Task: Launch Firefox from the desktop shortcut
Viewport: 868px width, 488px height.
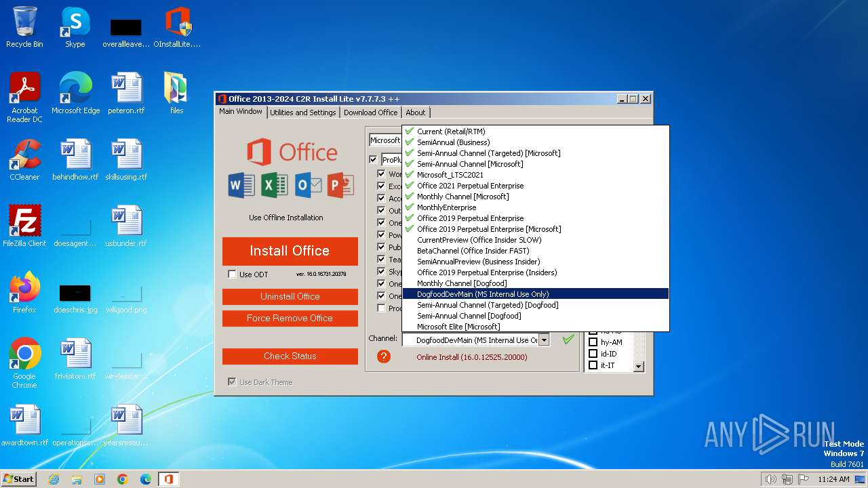Action: 24,292
